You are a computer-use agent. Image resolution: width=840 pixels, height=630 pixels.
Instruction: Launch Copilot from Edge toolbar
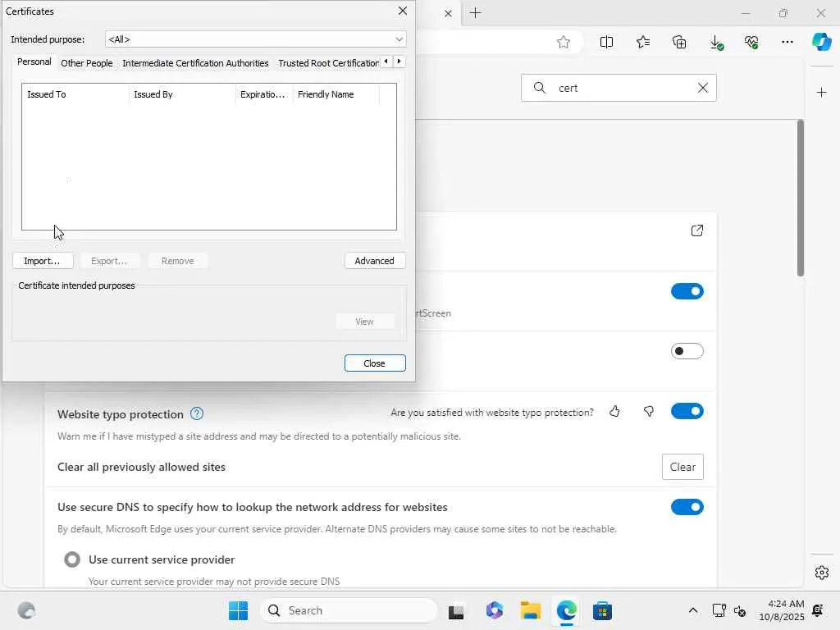point(821,42)
